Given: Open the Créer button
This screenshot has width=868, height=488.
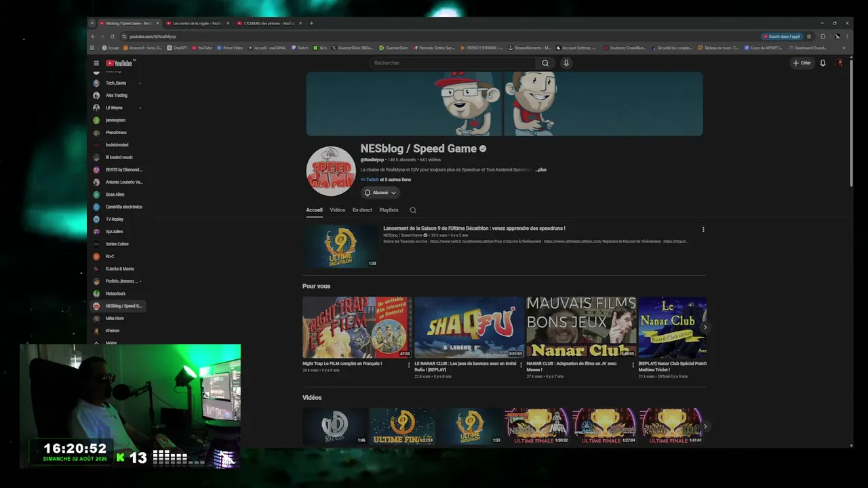Looking at the screenshot, I should 802,63.
